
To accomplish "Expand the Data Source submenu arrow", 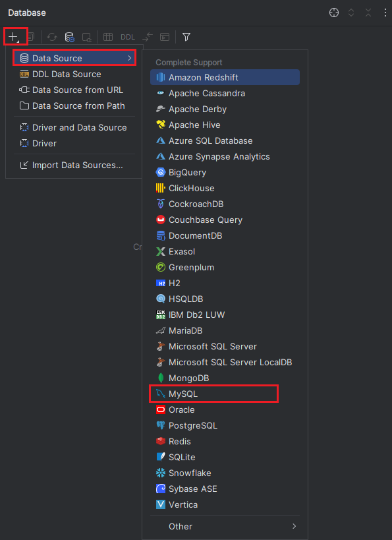I will [129, 58].
